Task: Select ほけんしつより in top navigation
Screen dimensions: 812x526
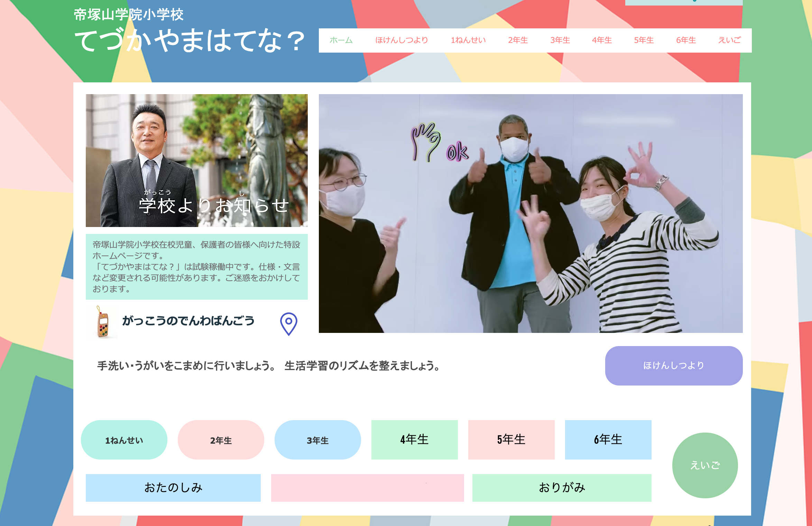Action: 402,40
